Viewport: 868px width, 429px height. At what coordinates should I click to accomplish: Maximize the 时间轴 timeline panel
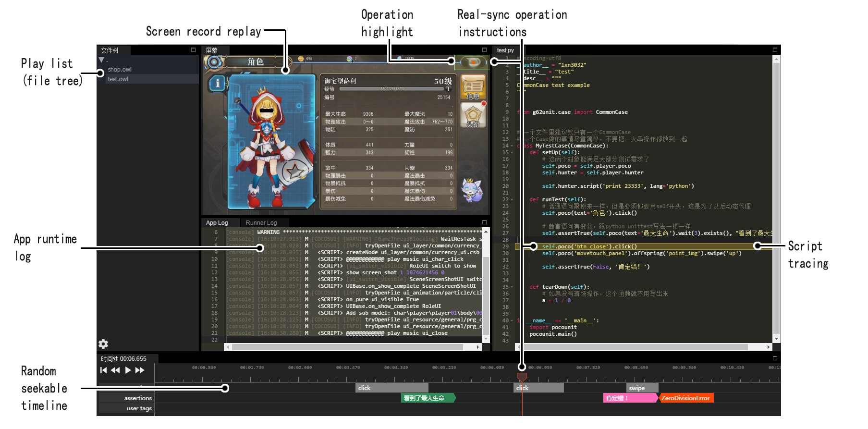pyautogui.click(x=775, y=358)
